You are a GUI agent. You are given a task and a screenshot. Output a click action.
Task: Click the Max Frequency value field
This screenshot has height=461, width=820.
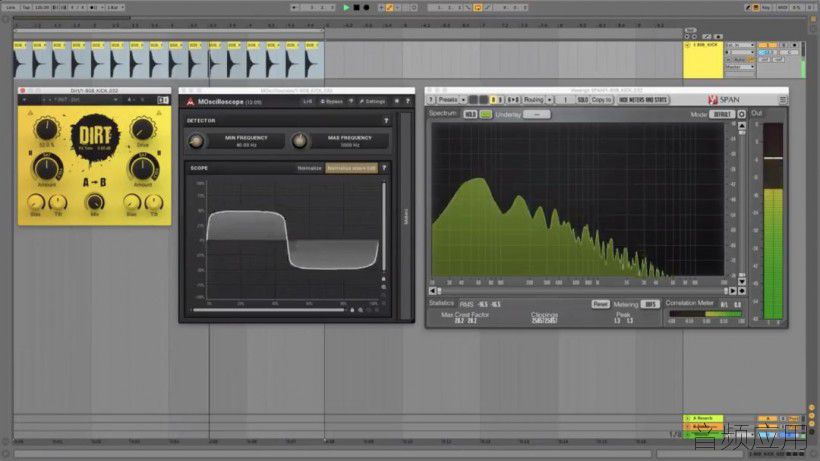point(350,141)
